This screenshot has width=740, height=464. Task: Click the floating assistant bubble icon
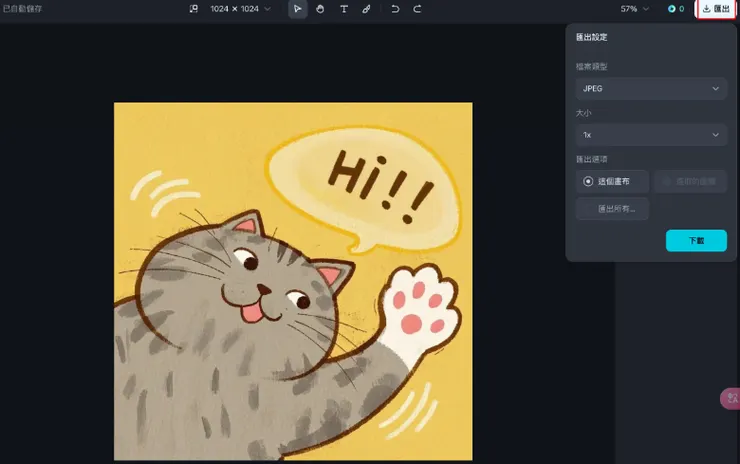[730, 399]
